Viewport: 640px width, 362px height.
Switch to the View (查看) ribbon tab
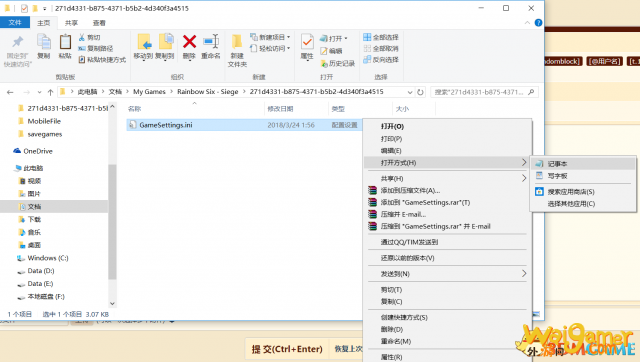tap(99, 23)
